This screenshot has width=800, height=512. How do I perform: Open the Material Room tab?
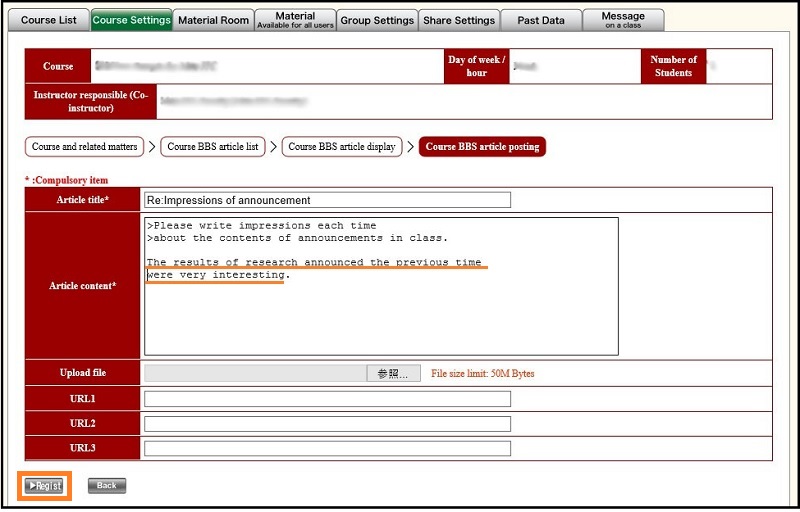click(x=213, y=20)
